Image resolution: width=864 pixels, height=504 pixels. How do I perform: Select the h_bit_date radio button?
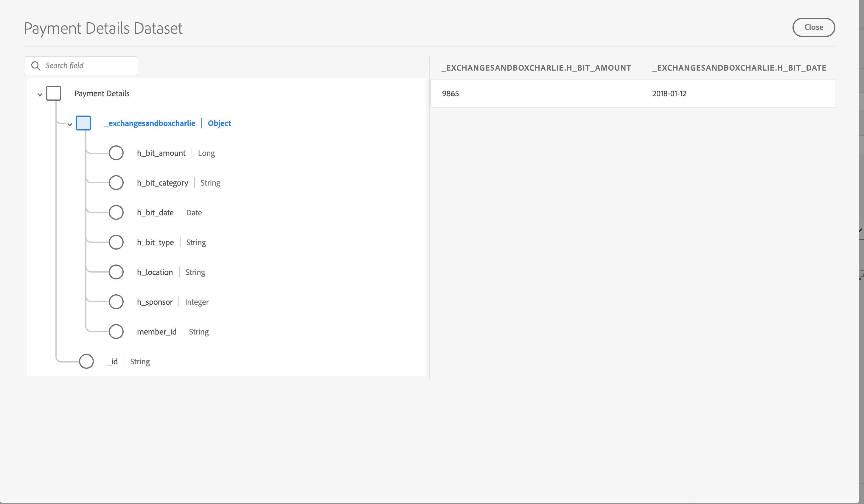click(x=116, y=213)
